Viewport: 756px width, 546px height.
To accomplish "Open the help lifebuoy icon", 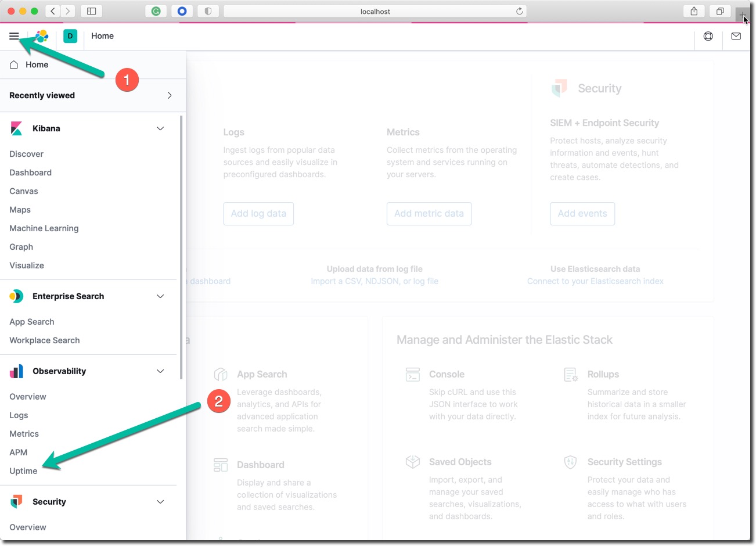I will click(708, 36).
